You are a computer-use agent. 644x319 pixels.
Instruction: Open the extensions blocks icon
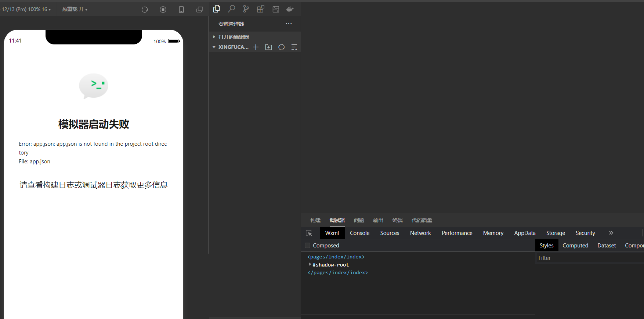(x=261, y=9)
